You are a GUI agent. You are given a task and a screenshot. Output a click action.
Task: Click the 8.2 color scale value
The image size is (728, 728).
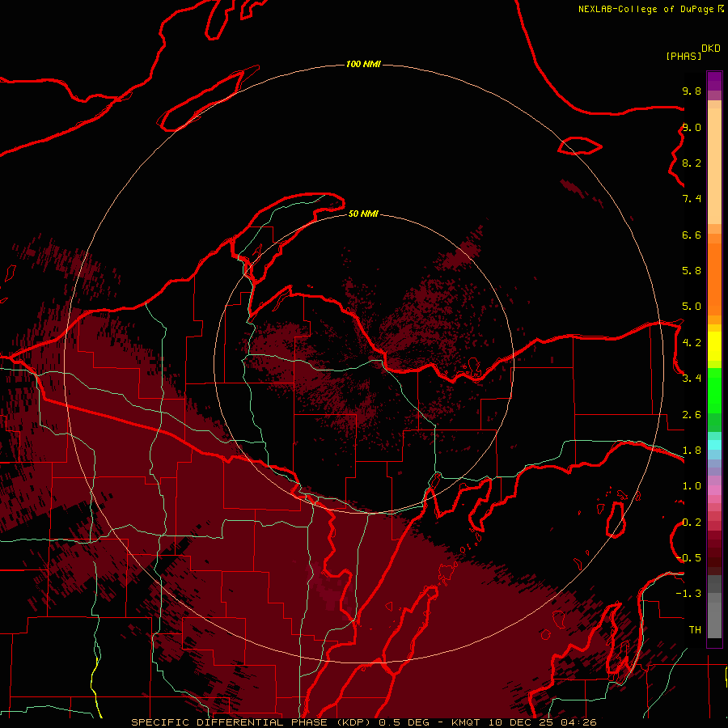[x=692, y=163]
